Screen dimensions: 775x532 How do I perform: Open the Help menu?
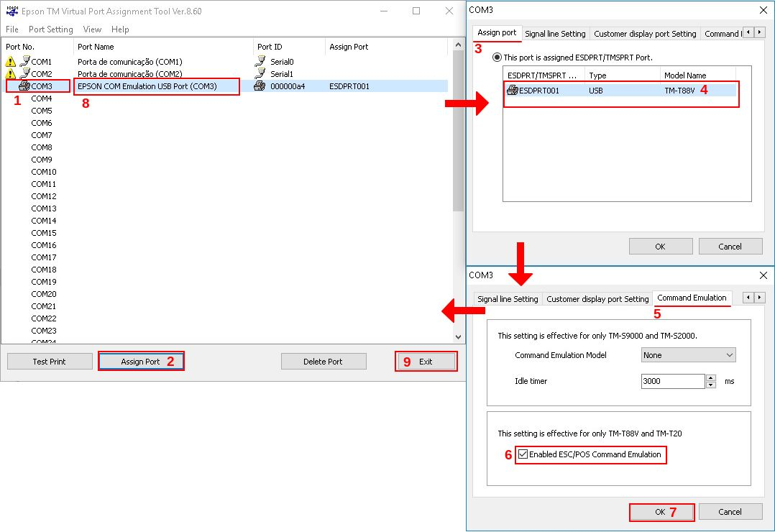point(120,29)
